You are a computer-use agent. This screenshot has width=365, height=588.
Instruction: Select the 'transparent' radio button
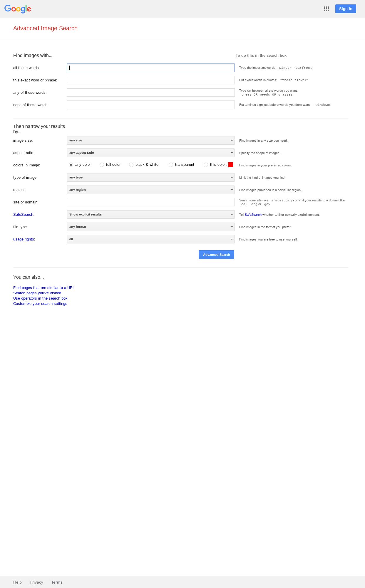coord(171,165)
